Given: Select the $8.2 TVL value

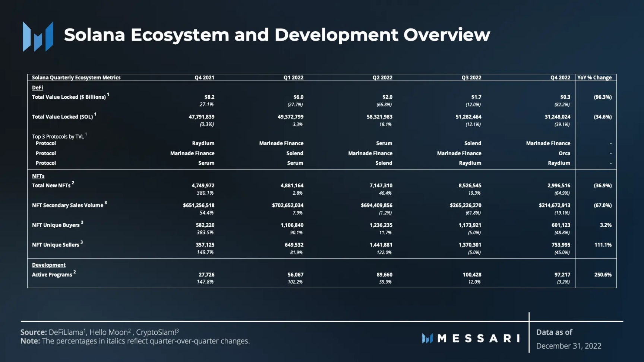Looking at the screenshot, I should [209, 97].
